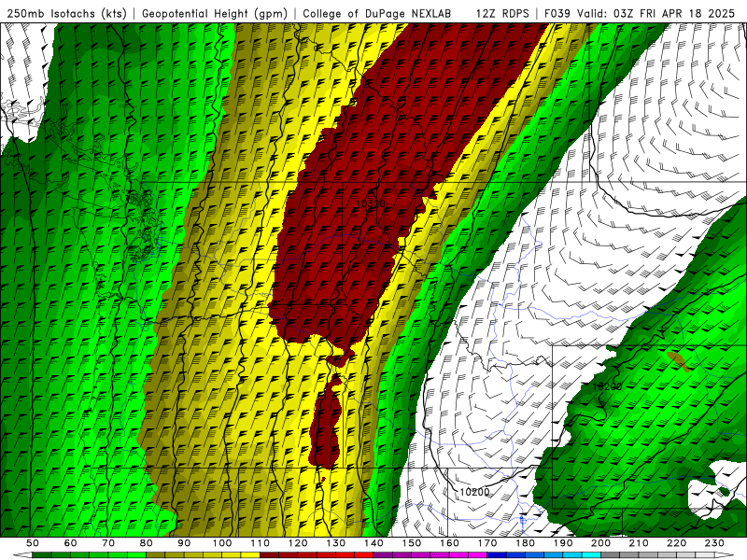Select the 130 label on the legend

pyautogui.click(x=336, y=543)
